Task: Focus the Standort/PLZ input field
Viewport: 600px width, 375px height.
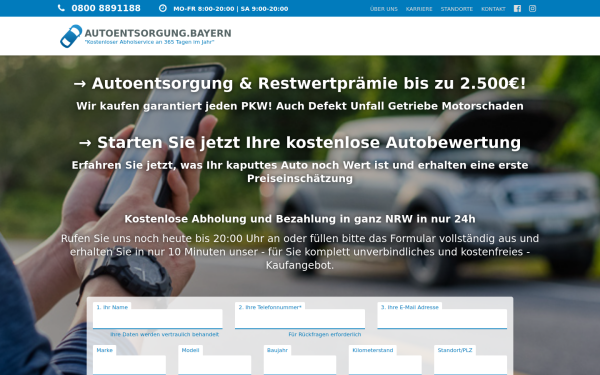Action: pos(470,365)
